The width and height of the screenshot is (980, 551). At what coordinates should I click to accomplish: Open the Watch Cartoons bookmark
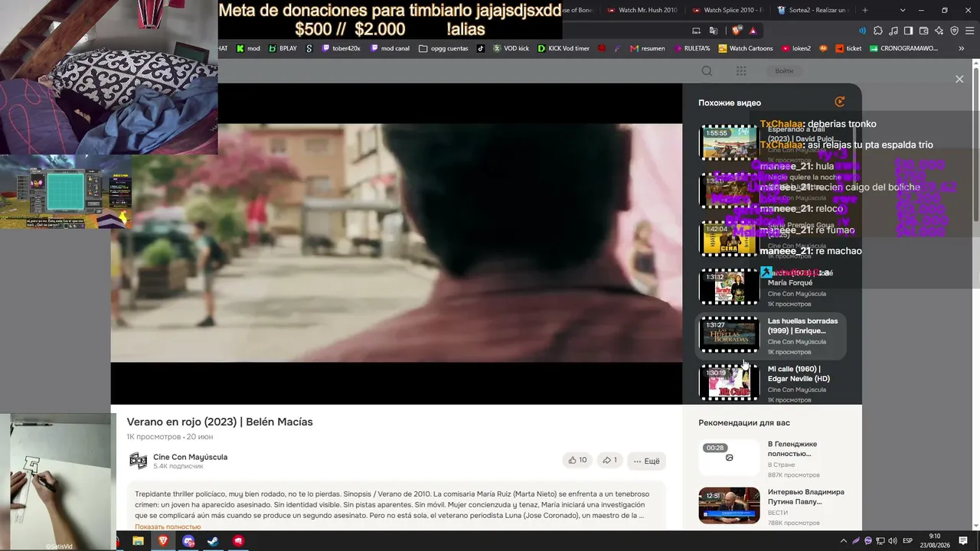click(x=746, y=48)
